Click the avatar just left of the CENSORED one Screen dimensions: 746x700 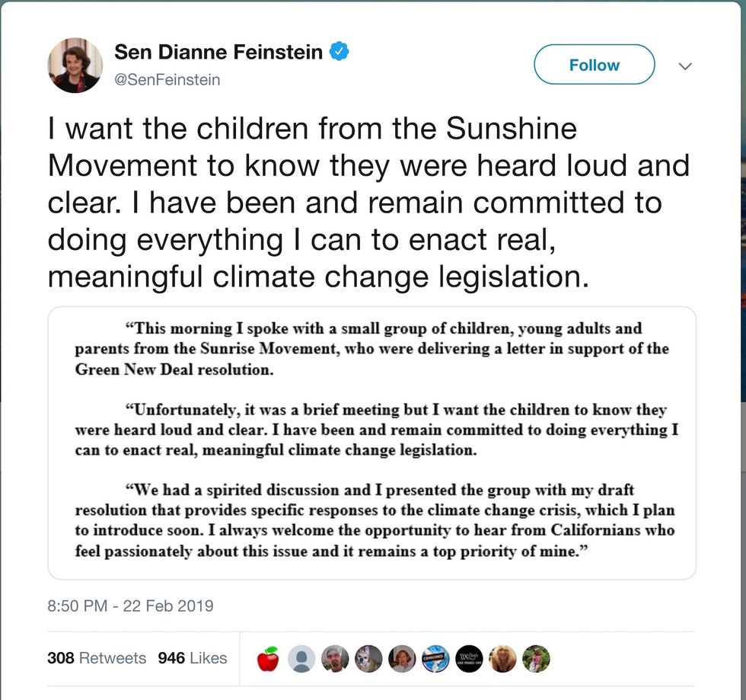coord(403,659)
